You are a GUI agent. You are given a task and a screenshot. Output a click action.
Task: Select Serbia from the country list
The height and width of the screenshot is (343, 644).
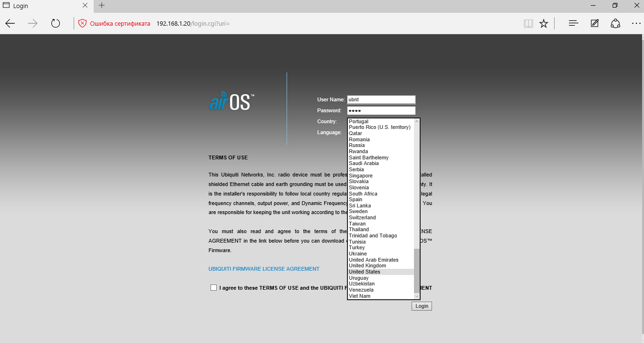[x=381, y=169]
